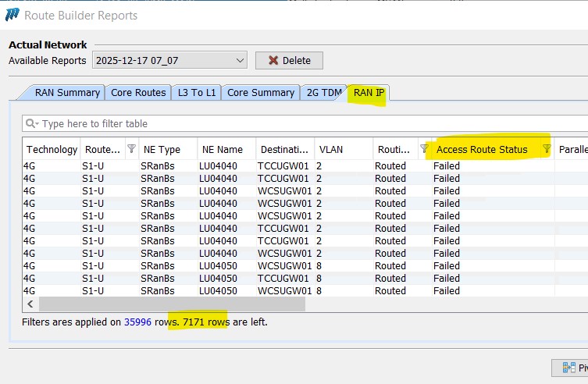Click the filter icon on Route column header

pyautogui.click(x=131, y=149)
